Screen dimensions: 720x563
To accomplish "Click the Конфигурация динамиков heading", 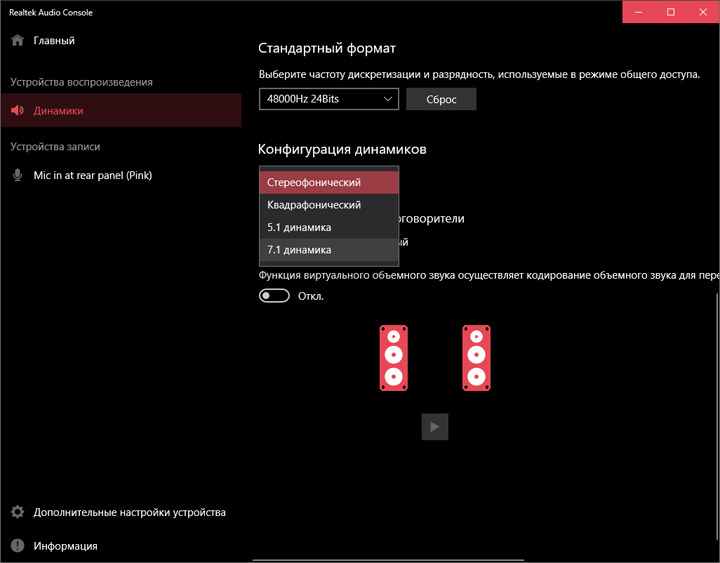I will click(x=342, y=149).
